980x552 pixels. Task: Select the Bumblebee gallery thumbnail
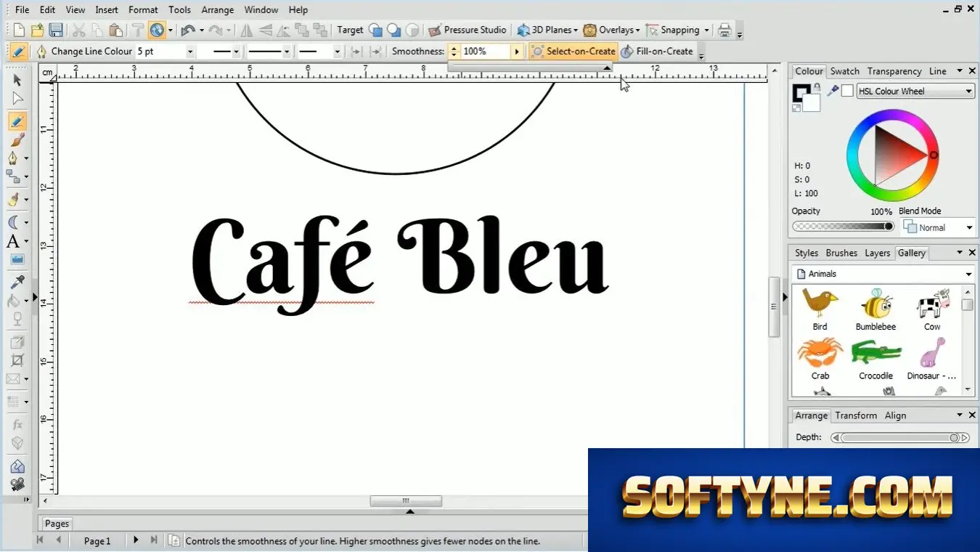click(x=875, y=309)
